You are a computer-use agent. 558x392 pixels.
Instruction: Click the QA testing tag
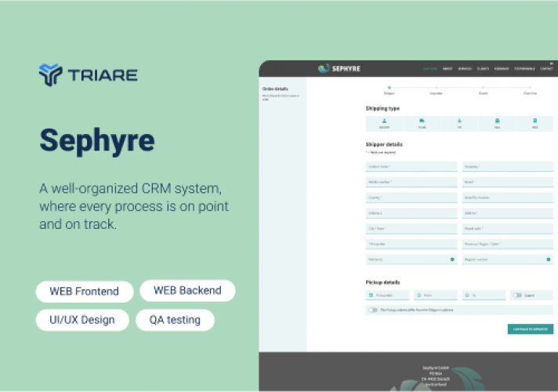point(175,320)
